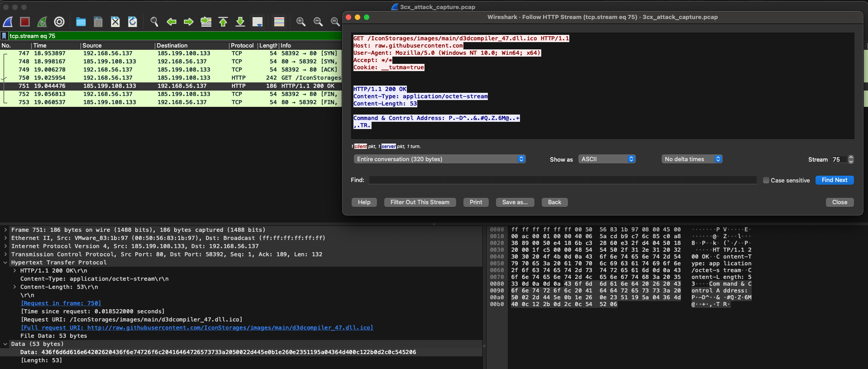Click Print button

point(476,202)
